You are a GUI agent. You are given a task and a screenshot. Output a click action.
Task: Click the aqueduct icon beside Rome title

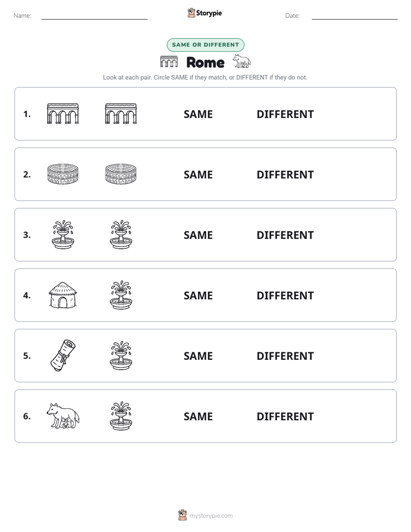(x=169, y=62)
